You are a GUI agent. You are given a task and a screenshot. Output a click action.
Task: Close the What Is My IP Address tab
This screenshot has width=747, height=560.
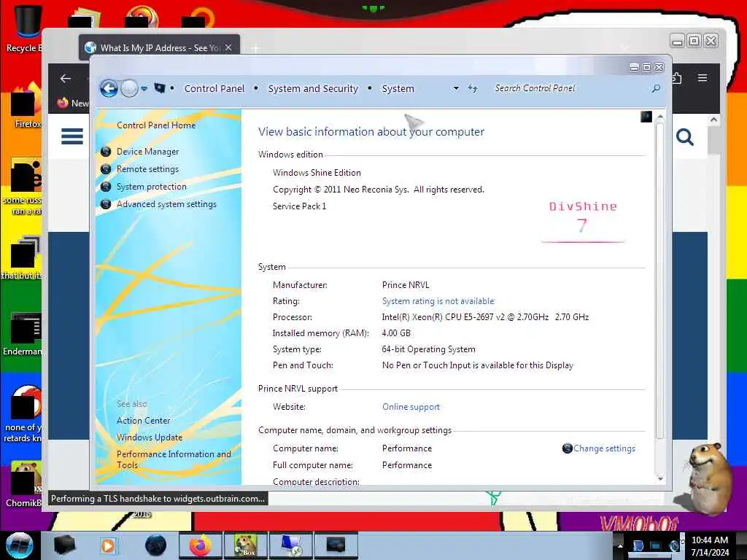click(x=228, y=47)
